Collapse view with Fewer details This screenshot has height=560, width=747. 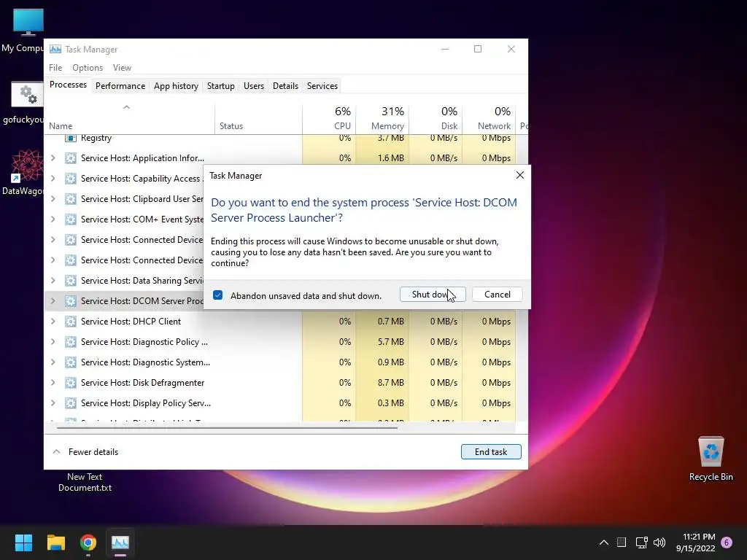pos(85,452)
